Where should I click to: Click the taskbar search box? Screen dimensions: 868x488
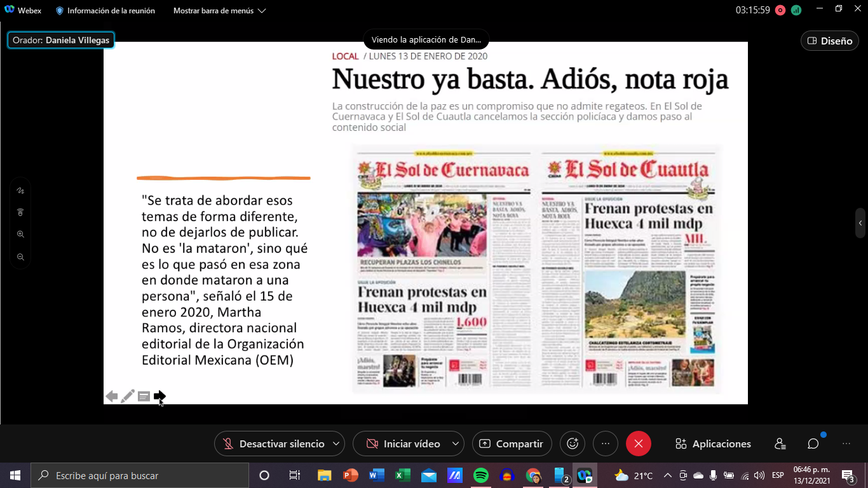[140, 475]
